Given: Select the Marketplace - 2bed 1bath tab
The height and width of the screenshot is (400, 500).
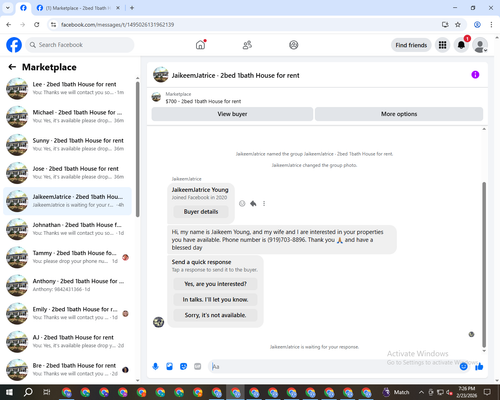Looking at the screenshot, I should 78,8.
